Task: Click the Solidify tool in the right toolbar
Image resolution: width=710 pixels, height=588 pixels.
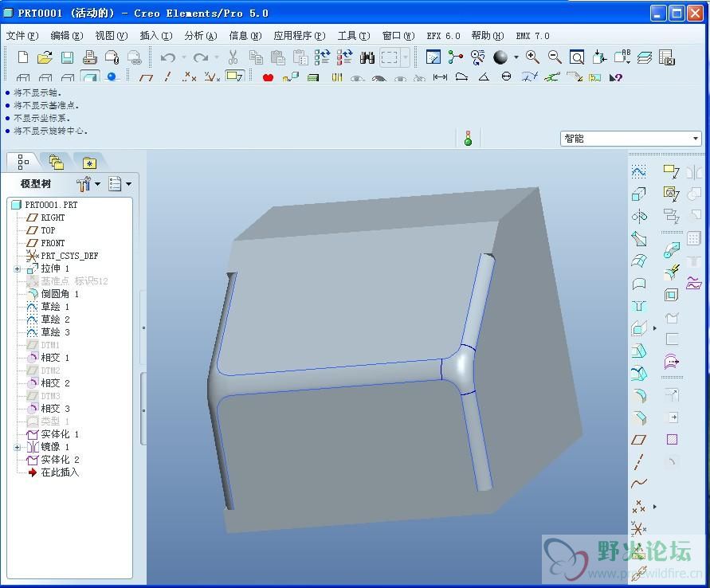Action: [672, 318]
